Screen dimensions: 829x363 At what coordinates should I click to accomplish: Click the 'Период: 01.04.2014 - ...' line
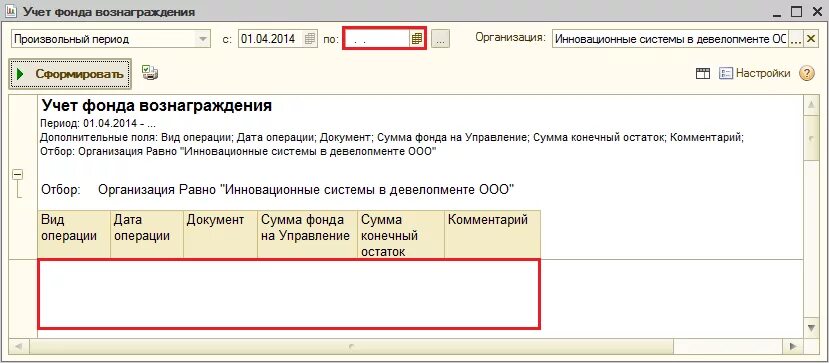coord(98,125)
